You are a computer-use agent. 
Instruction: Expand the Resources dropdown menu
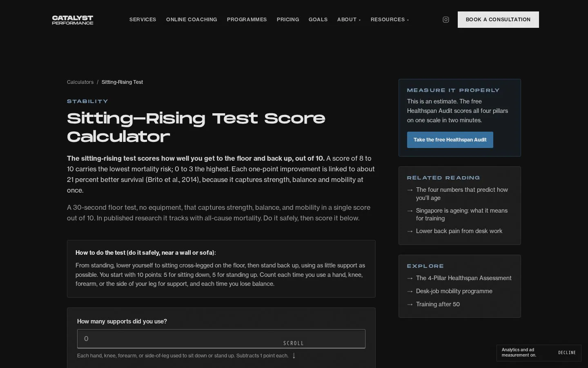pos(390,20)
